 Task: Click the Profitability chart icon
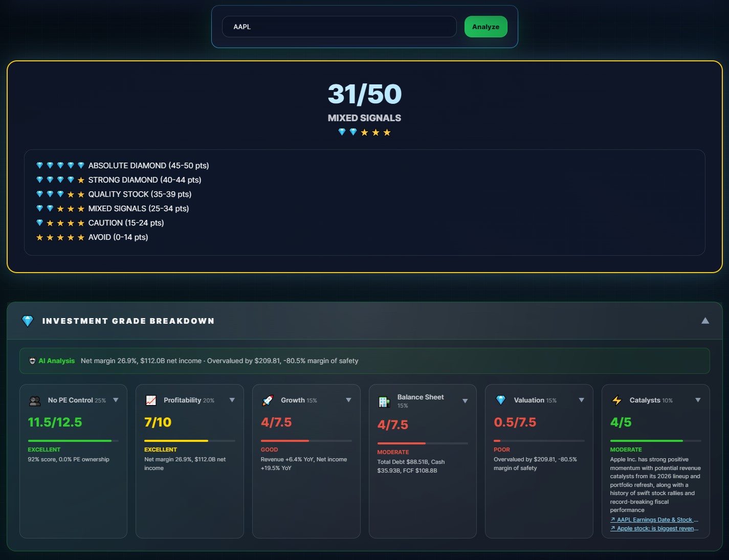(151, 400)
